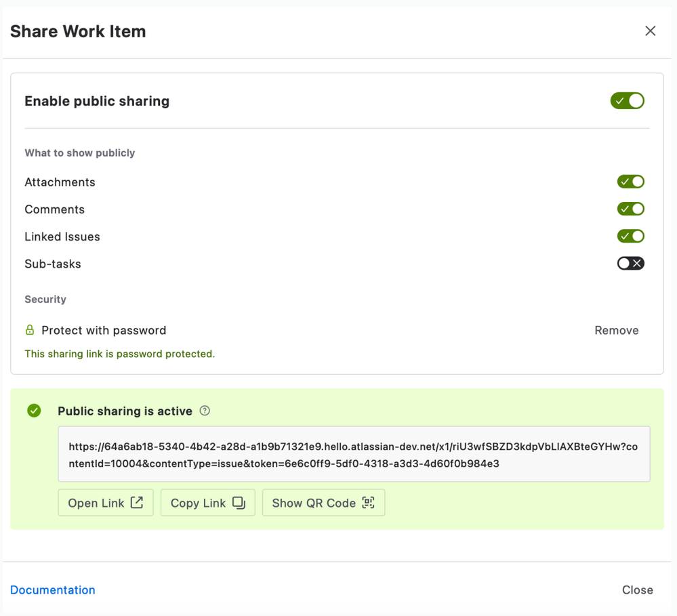Click the Comments label
Image resolution: width=677 pixels, height=616 pixels.
click(x=54, y=209)
